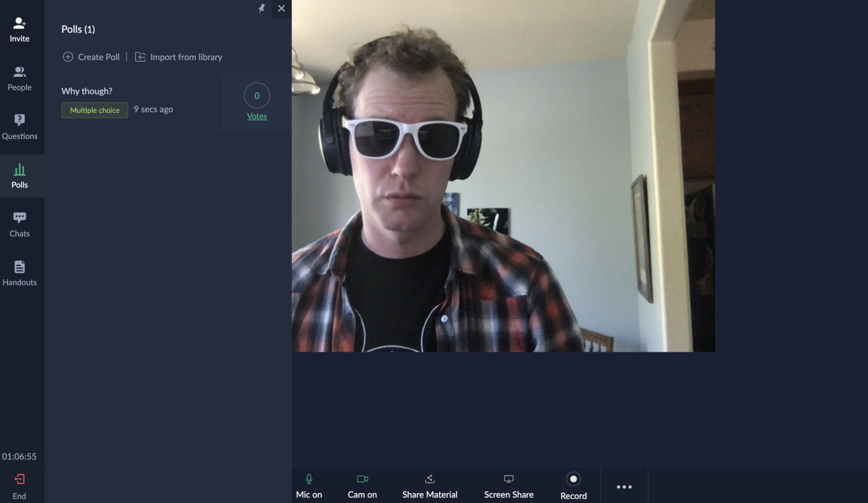868x503 pixels.
Task: Start Screen Share
Action: (509, 486)
